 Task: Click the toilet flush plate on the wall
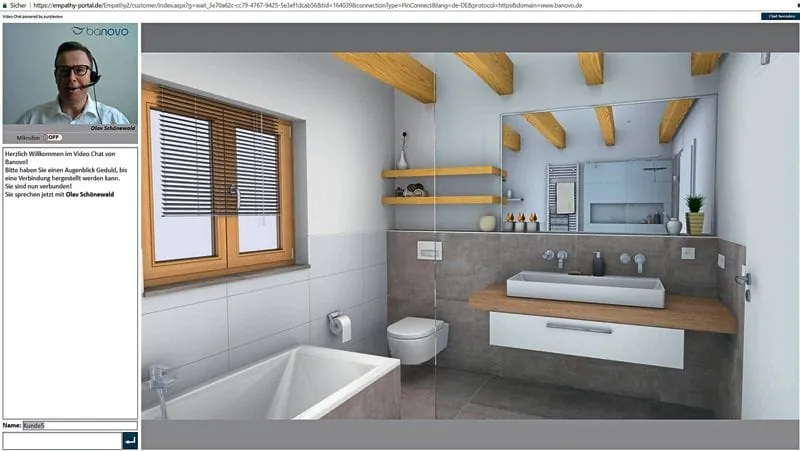click(x=429, y=250)
